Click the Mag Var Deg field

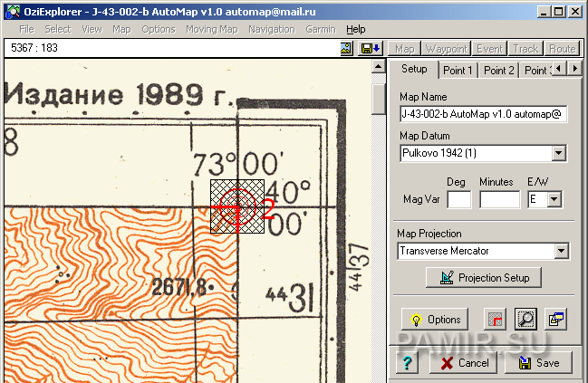pos(459,199)
